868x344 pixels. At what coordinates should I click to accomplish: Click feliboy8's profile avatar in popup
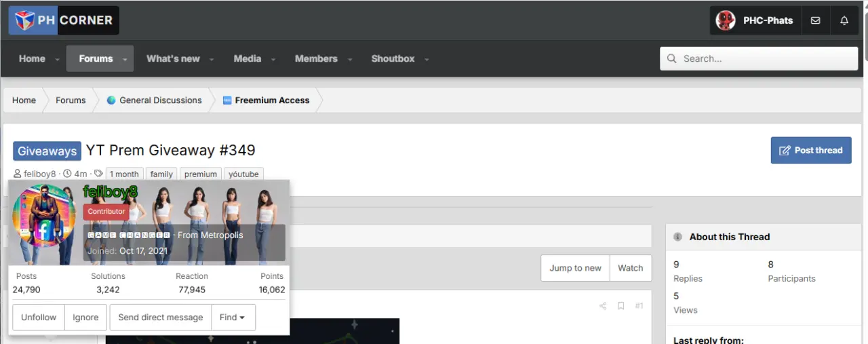[x=43, y=216]
